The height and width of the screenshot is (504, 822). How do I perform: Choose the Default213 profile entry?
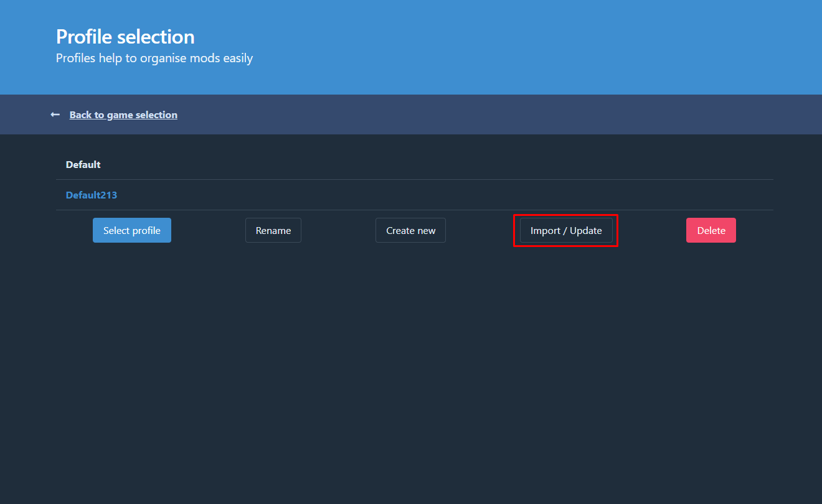92,195
